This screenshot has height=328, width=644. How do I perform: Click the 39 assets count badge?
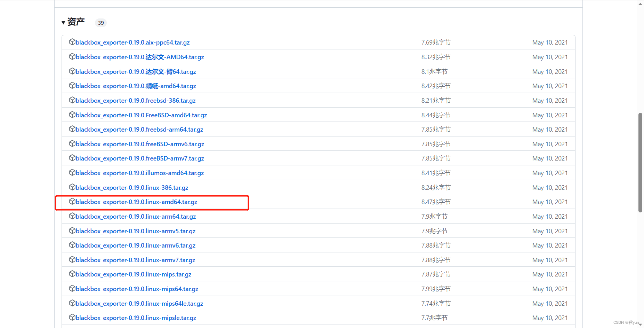coord(101,23)
